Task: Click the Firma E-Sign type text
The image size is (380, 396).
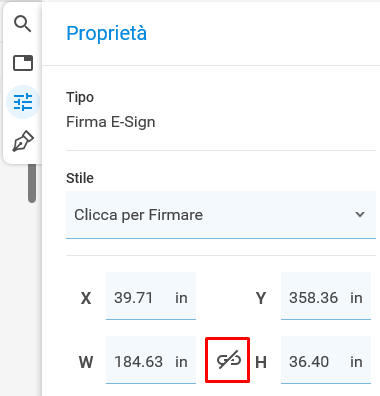Action: [x=111, y=122]
